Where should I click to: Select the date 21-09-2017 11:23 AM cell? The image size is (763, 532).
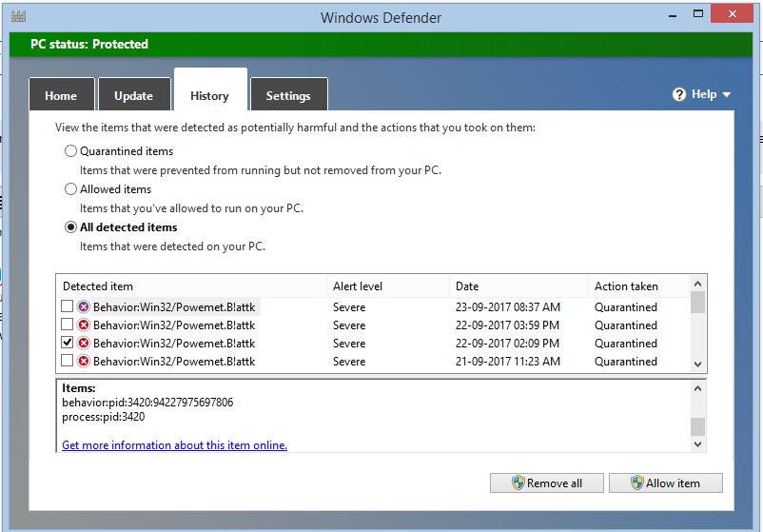[507, 361]
